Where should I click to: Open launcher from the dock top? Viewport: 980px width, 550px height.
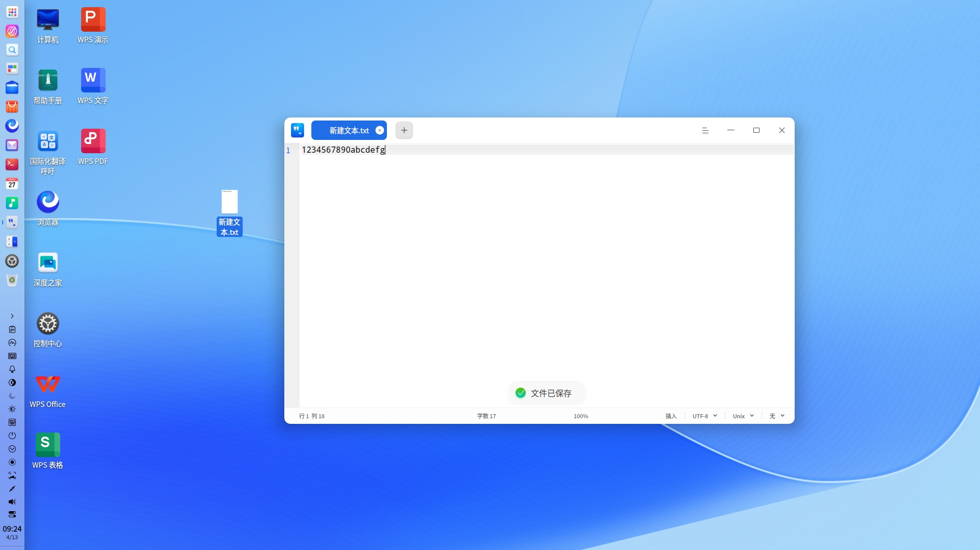[x=12, y=12]
